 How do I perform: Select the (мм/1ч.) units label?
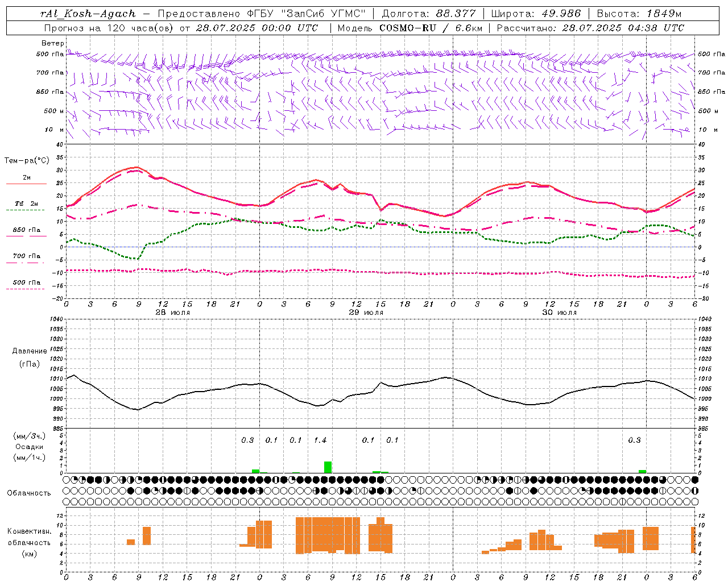click(x=30, y=458)
